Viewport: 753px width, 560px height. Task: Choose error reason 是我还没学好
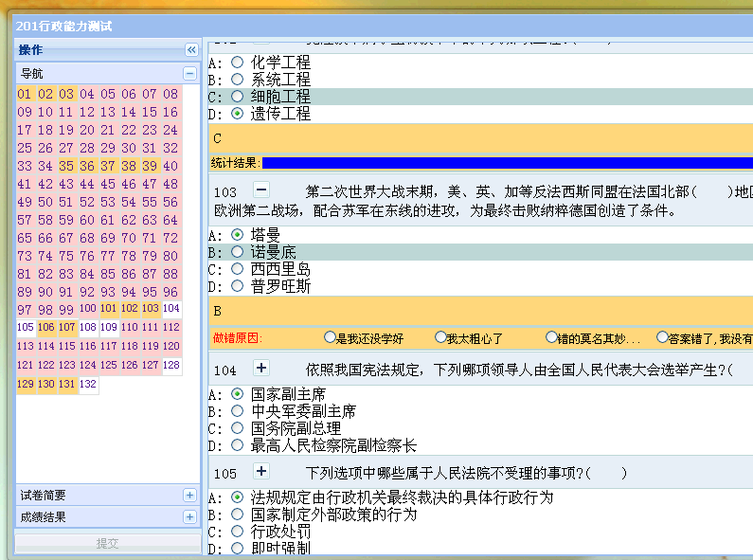coord(330,337)
